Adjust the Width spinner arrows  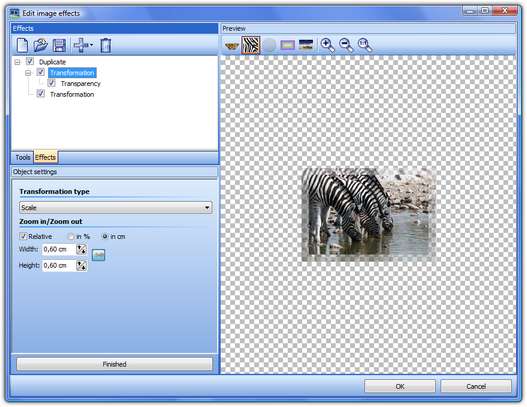tap(81, 249)
